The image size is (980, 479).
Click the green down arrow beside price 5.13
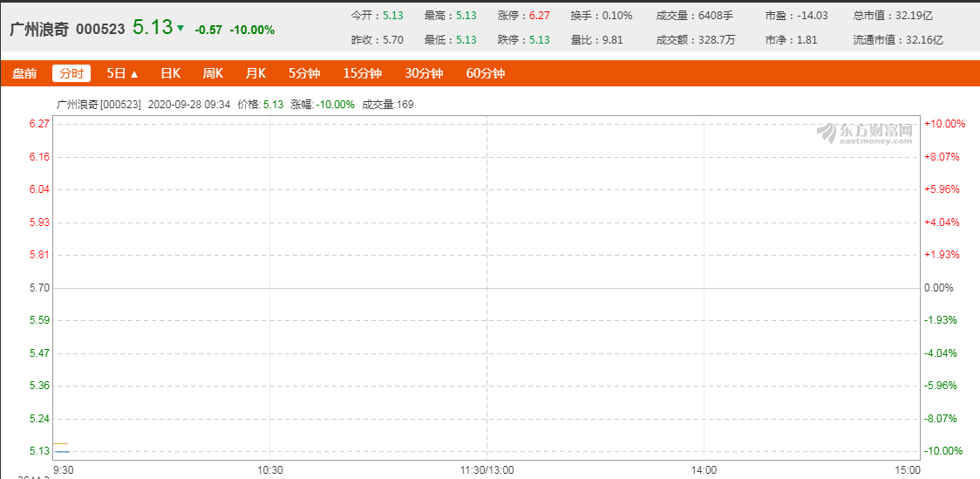click(180, 28)
